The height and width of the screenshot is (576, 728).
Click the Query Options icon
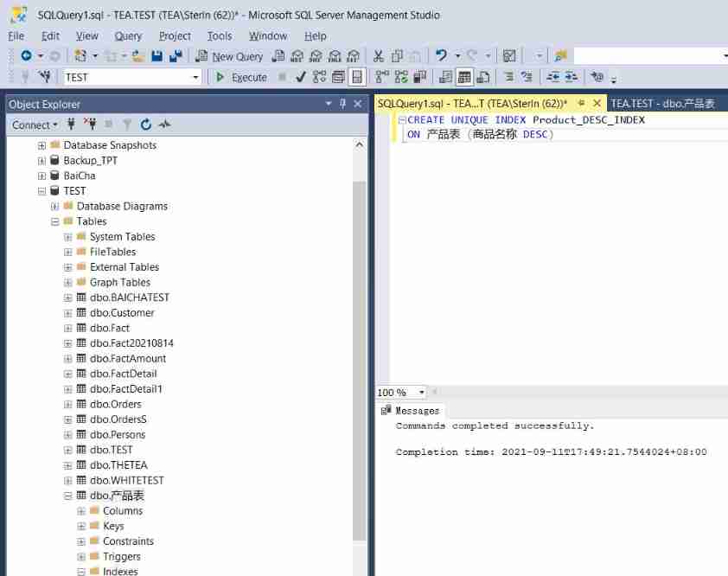338,77
